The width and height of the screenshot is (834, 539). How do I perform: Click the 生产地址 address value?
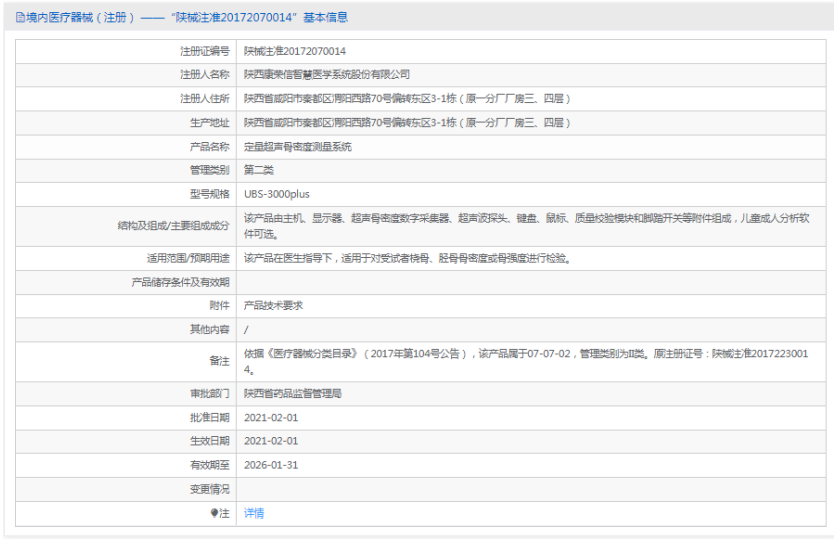[x=407, y=123]
